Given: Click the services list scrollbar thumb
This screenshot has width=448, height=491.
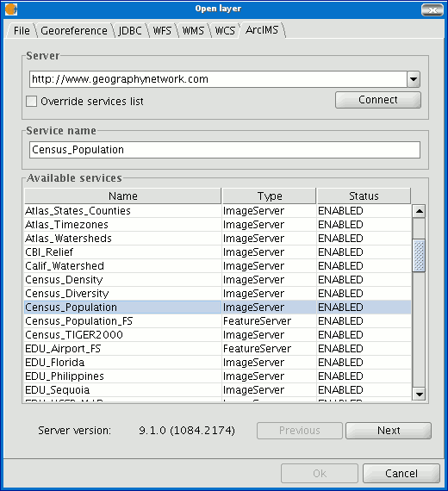Looking at the screenshot, I should click(x=419, y=256).
